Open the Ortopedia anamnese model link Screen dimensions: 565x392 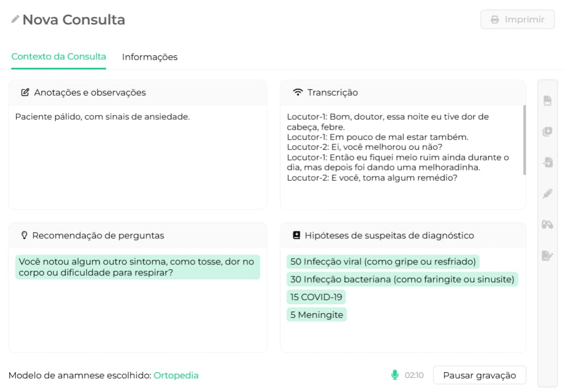click(176, 375)
